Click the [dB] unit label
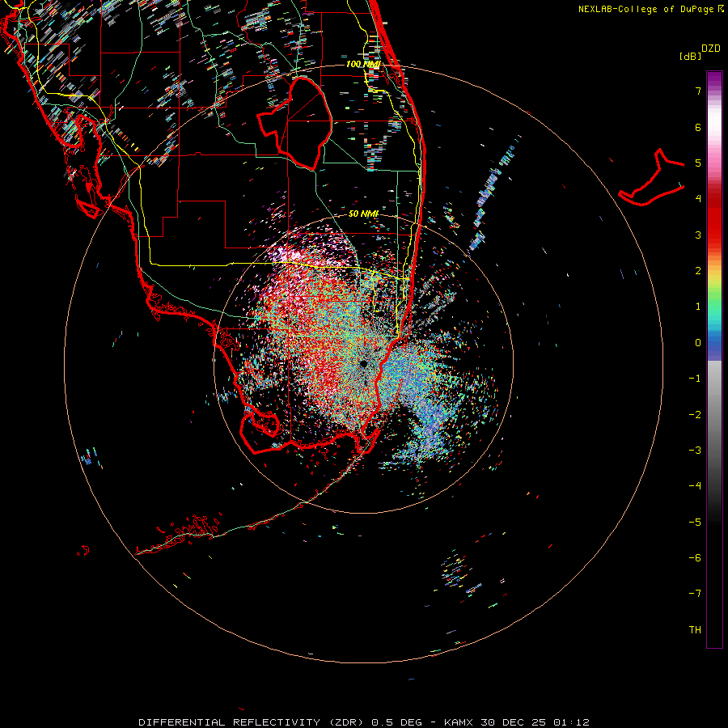The width and height of the screenshot is (728, 728). (x=690, y=56)
